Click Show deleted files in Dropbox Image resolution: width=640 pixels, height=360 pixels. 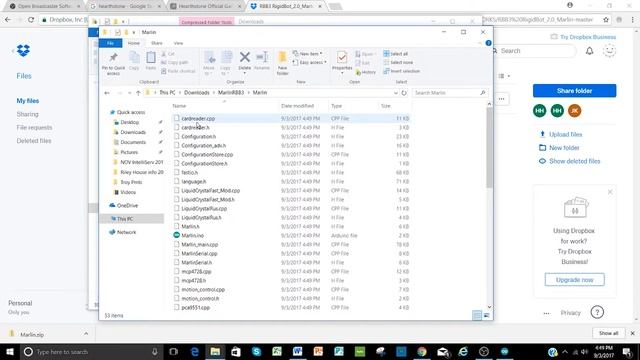click(x=574, y=161)
